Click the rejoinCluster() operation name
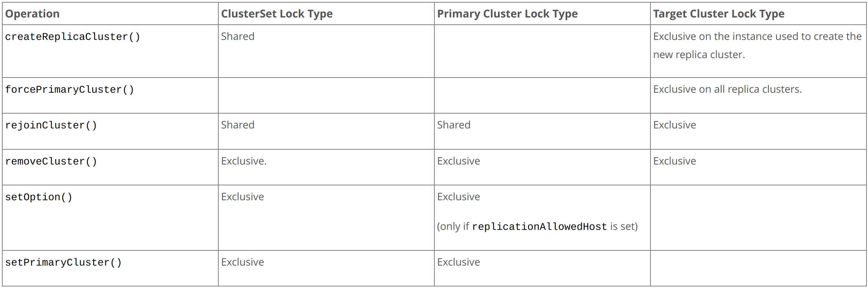This screenshot has height=288, width=868. click(x=51, y=125)
